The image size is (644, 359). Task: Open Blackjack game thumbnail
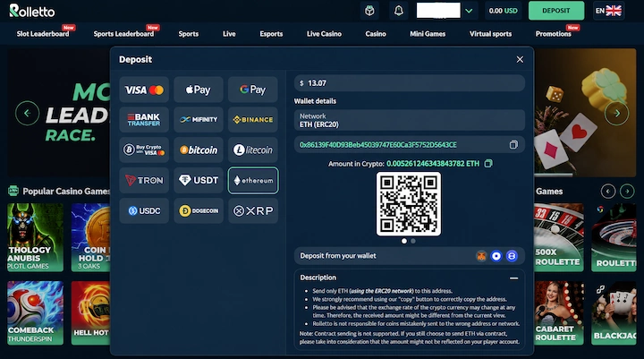pos(614,312)
